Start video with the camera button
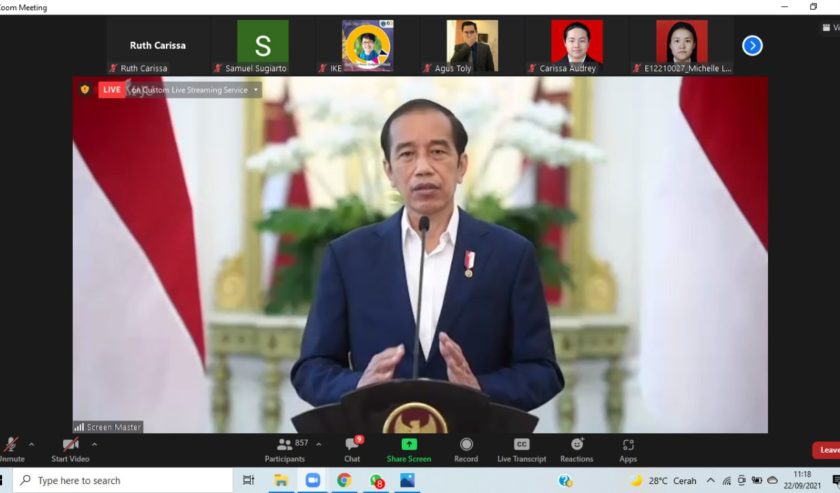This screenshot has height=493, width=840. 70,450
